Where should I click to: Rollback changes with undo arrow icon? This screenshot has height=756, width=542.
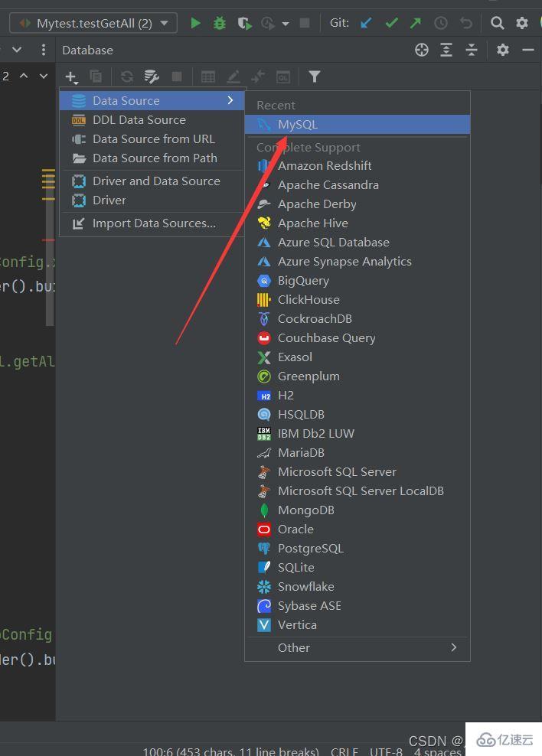[x=465, y=23]
